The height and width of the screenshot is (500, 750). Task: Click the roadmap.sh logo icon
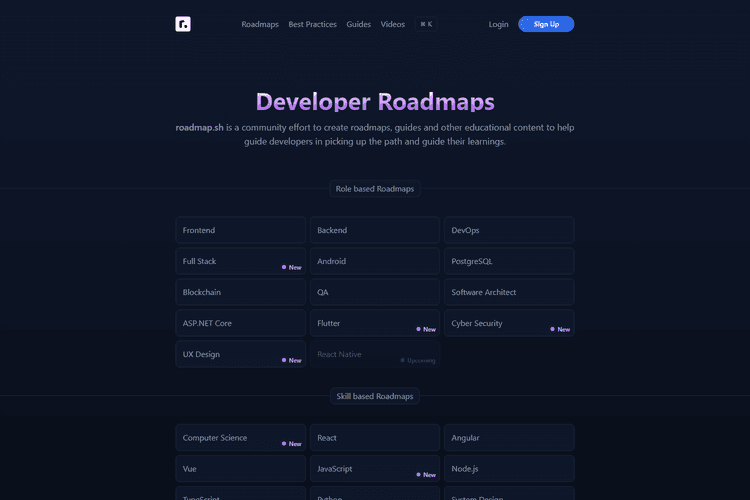click(x=183, y=24)
